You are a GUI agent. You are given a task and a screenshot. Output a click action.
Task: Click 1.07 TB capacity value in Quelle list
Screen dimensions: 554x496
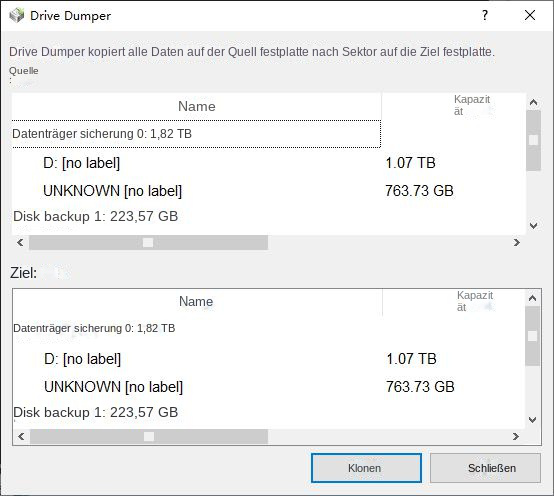pos(410,163)
